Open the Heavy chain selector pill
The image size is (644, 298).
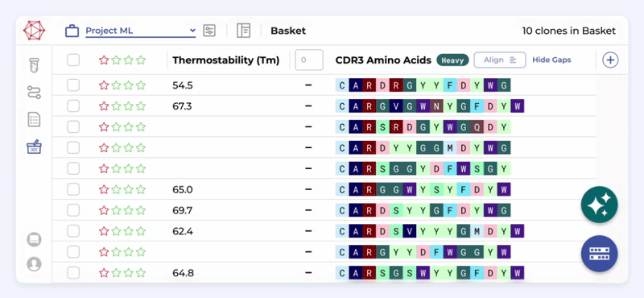452,60
